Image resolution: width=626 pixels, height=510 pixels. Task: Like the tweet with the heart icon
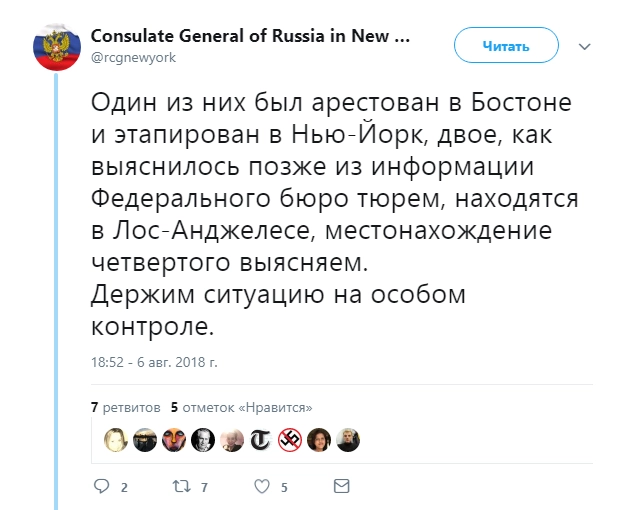point(262,487)
